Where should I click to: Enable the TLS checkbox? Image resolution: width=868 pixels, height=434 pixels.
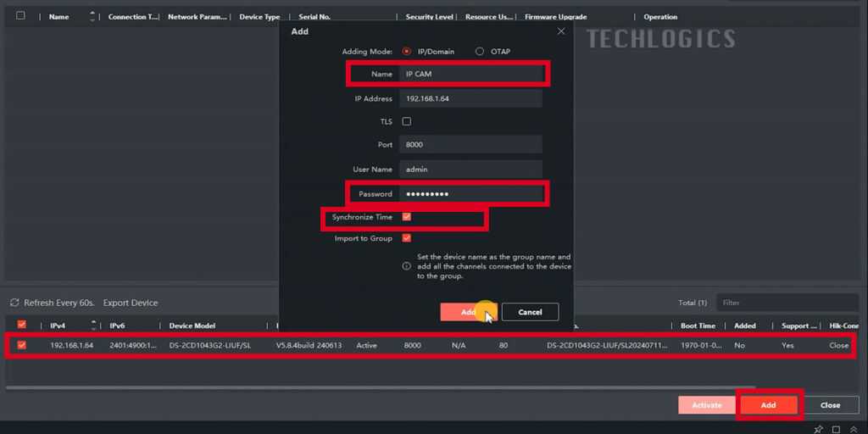[407, 121]
